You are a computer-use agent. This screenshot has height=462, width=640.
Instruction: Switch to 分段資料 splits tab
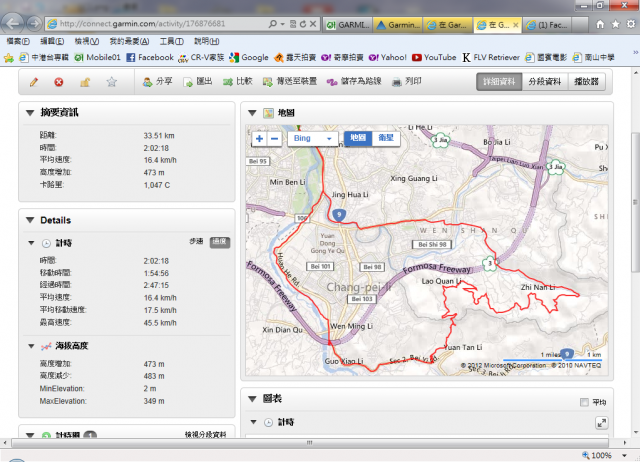point(544,82)
